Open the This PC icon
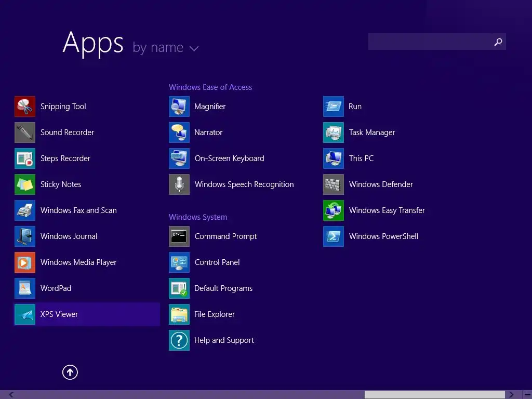Image resolution: width=532 pixels, height=399 pixels. [334, 158]
